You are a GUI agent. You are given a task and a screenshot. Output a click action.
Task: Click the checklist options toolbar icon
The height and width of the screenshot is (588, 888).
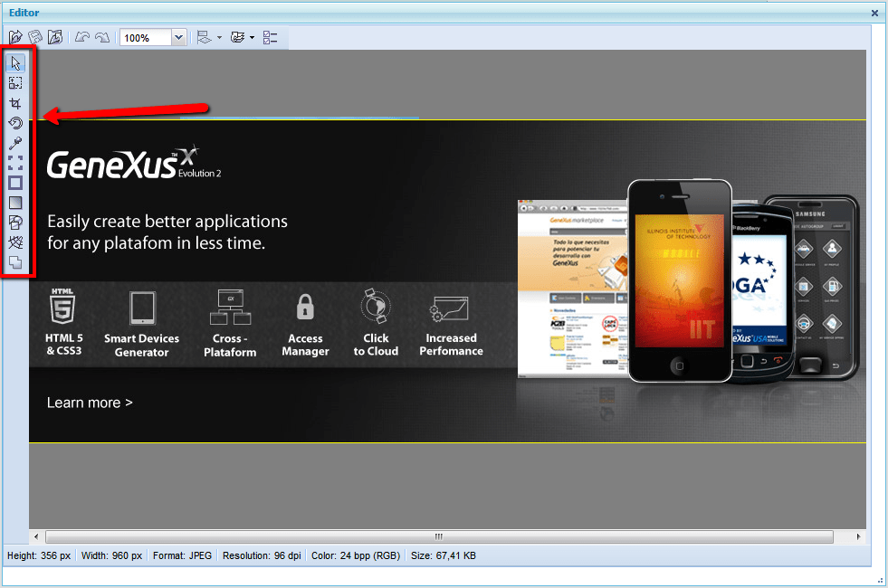point(270,38)
